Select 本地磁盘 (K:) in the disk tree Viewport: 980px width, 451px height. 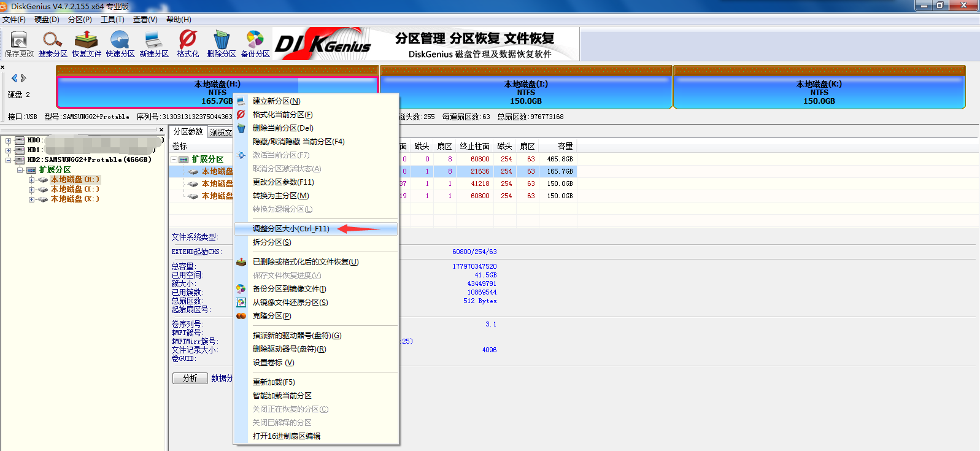[x=74, y=199]
